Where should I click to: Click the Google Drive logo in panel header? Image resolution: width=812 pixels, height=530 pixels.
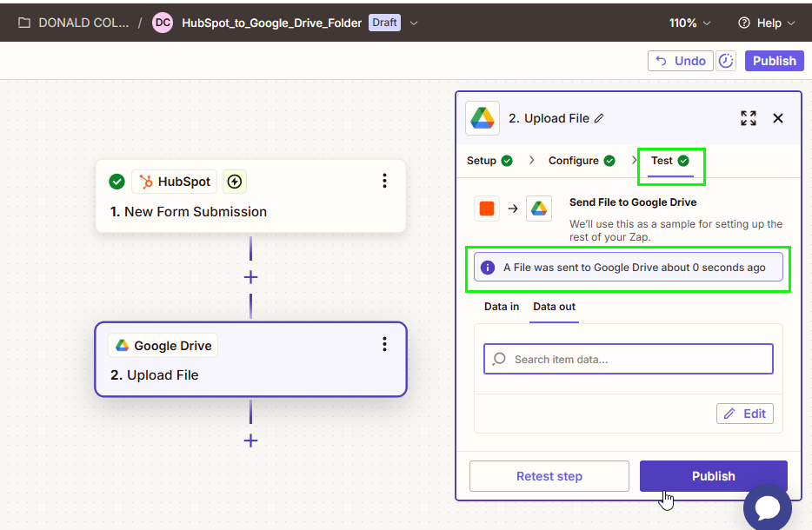[483, 118]
